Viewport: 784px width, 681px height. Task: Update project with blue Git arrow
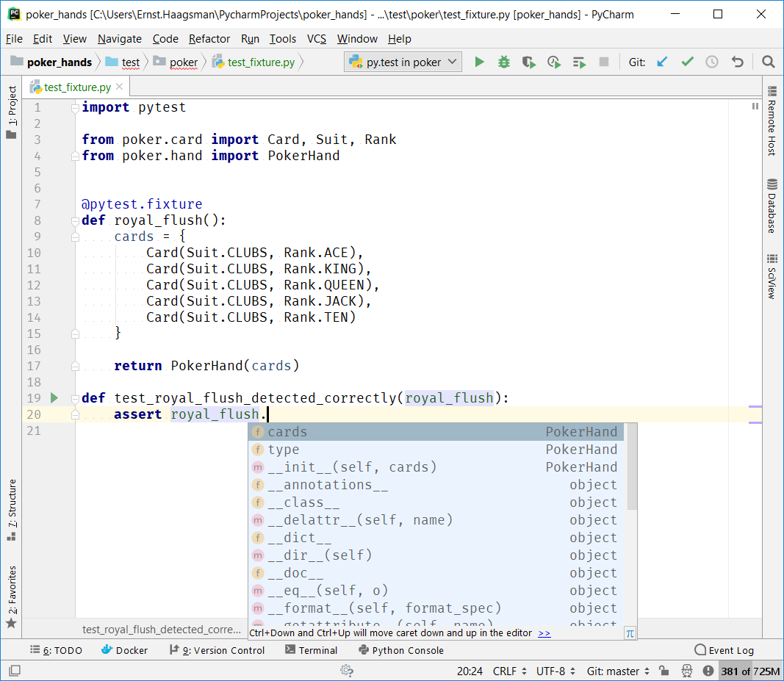click(662, 62)
